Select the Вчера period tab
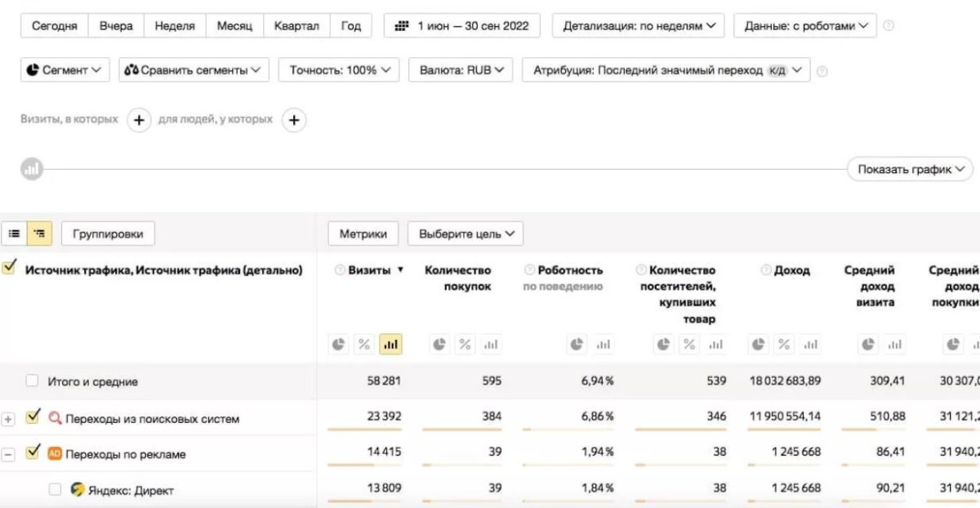This screenshot has height=508, width=980. [x=116, y=25]
